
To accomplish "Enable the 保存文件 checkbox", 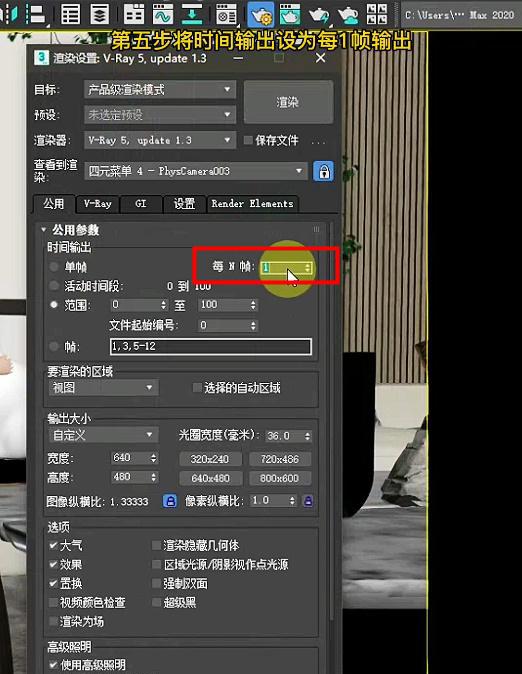I will pyautogui.click(x=248, y=140).
